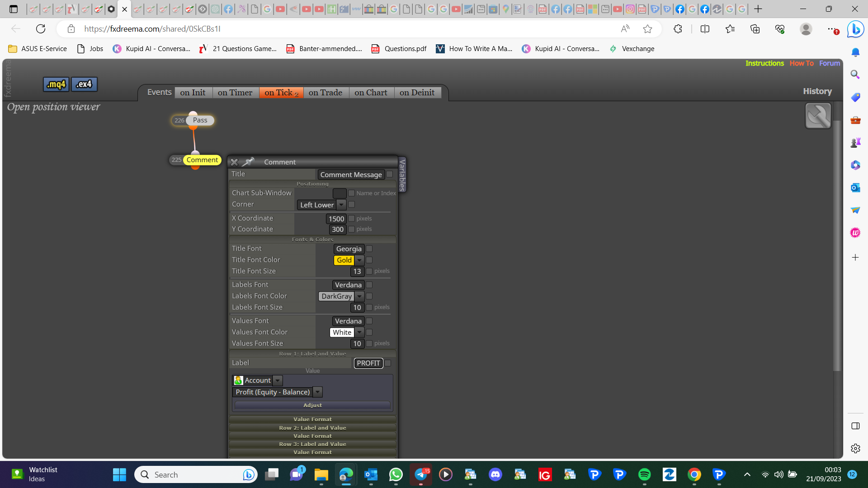This screenshot has height=488, width=868.
Task: Click the pin icon in Comment panel header
Action: pos(248,161)
